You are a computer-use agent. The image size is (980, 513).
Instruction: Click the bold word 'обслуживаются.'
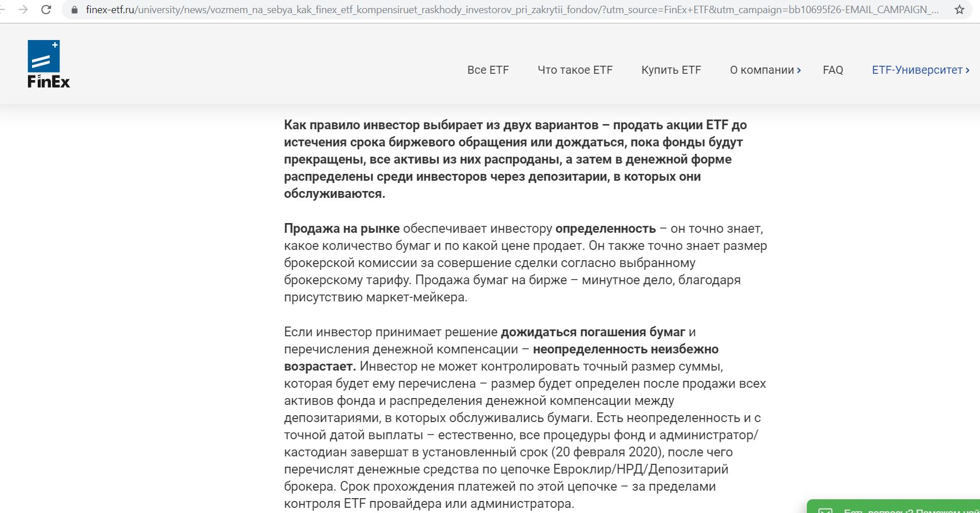334,194
